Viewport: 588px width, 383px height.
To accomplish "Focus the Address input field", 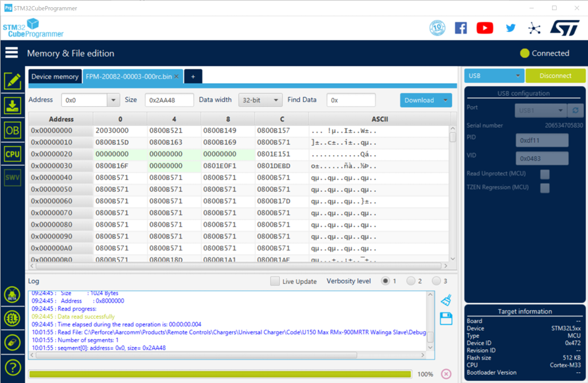I will pos(84,100).
